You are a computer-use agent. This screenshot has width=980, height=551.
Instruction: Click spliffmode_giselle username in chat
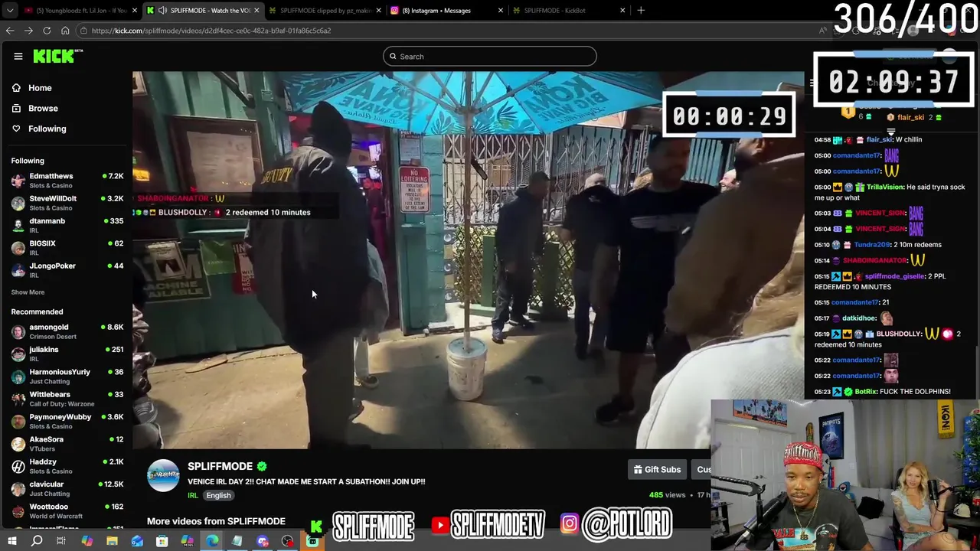click(894, 276)
